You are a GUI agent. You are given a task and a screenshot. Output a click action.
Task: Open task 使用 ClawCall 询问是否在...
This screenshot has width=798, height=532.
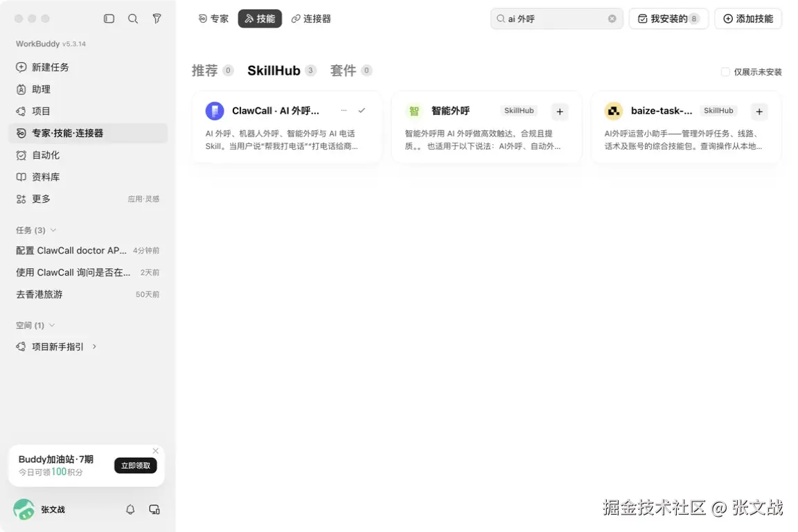[88, 272]
